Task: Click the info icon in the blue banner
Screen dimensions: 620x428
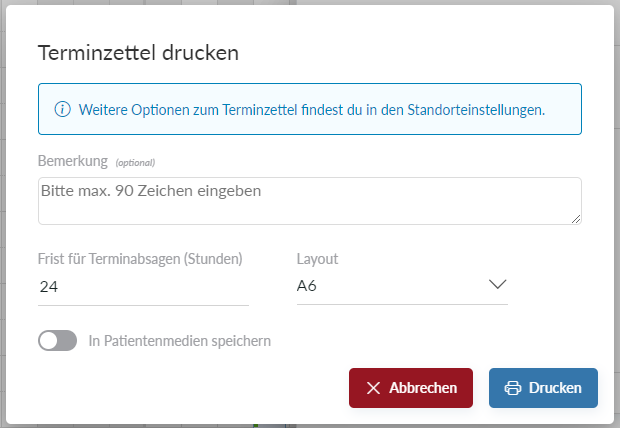Action: tap(62, 109)
